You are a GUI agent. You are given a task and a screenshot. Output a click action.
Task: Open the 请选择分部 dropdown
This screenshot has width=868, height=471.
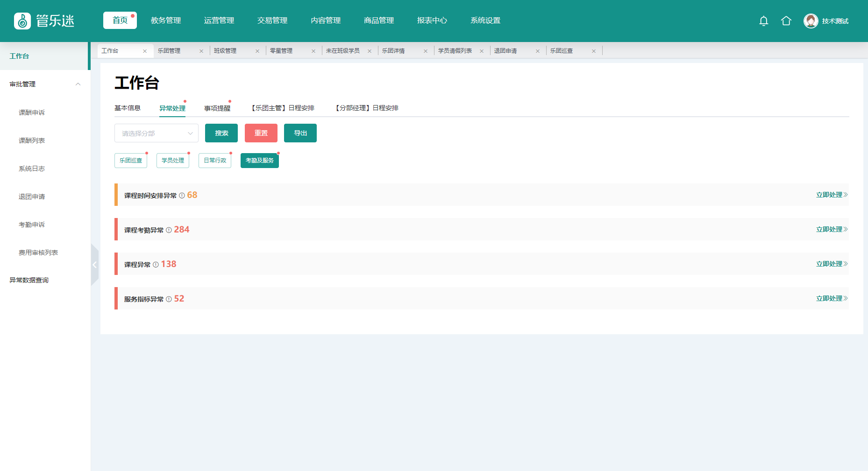click(156, 134)
